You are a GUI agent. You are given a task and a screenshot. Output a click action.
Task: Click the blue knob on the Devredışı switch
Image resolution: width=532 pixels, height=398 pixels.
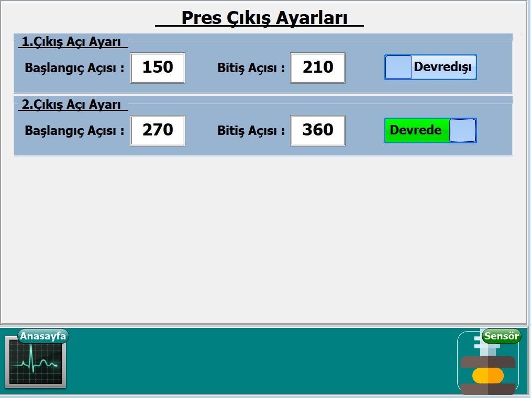pos(398,67)
